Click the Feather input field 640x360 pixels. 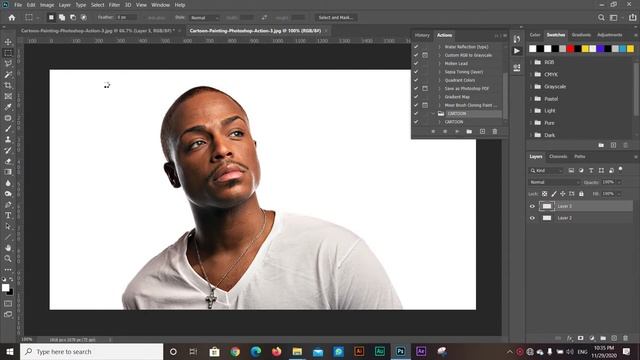pyautogui.click(x=126, y=18)
